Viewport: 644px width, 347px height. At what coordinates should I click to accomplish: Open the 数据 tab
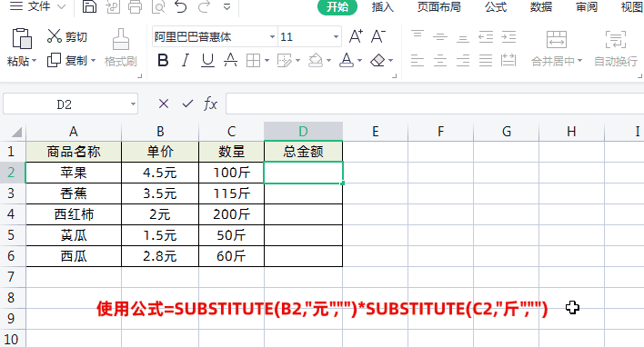tap(541, 7)
